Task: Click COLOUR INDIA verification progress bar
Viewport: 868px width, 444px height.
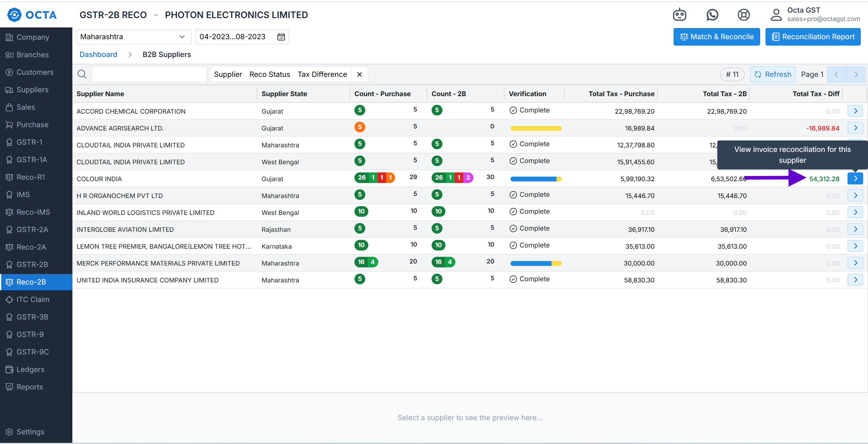Action: [536, 179]
